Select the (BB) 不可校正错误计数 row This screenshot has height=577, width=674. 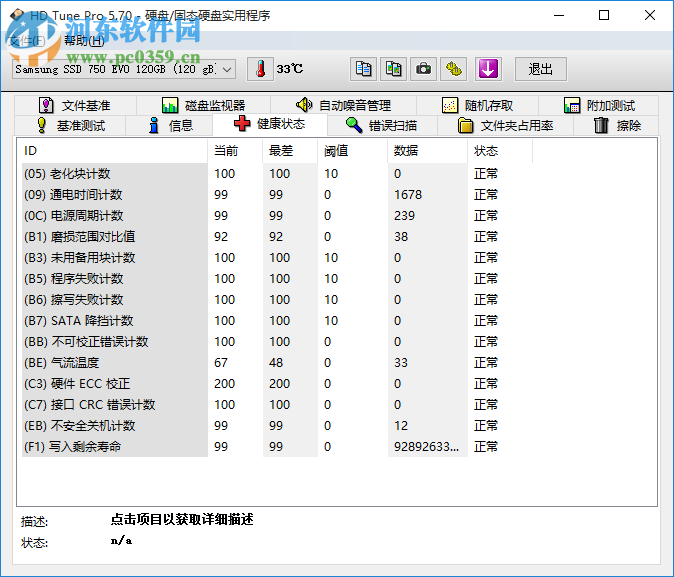(277, 342)
